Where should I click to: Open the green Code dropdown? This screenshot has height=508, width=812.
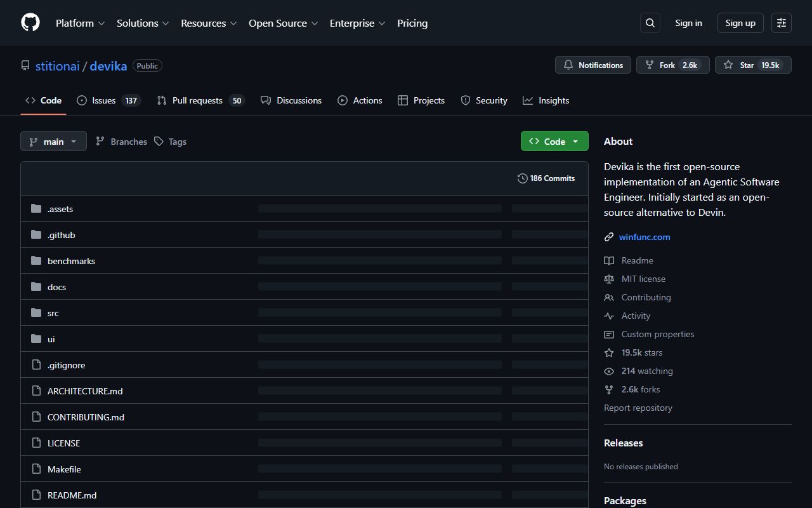(x=554, y=142)
